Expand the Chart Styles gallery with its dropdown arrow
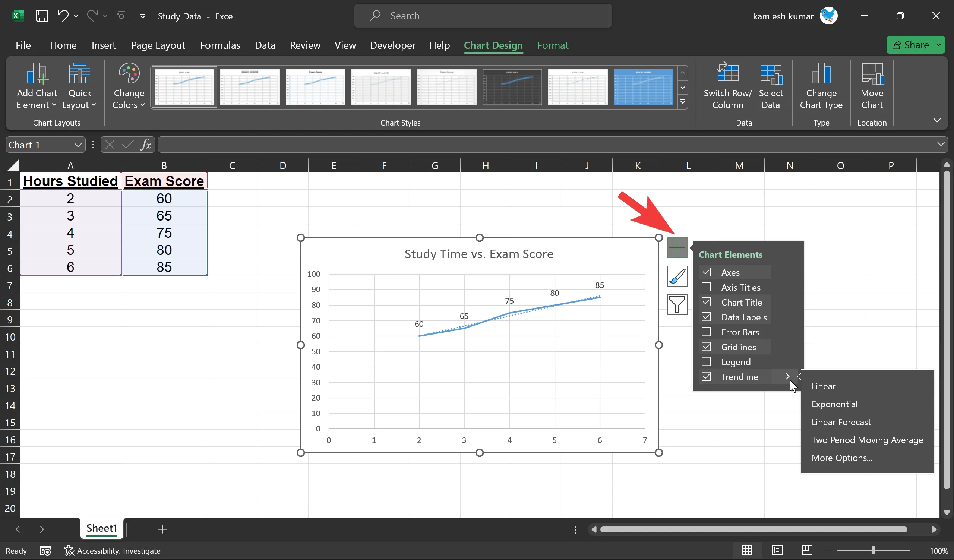Image resolution: width=954 pixels, height=560 pixels. 682,102
